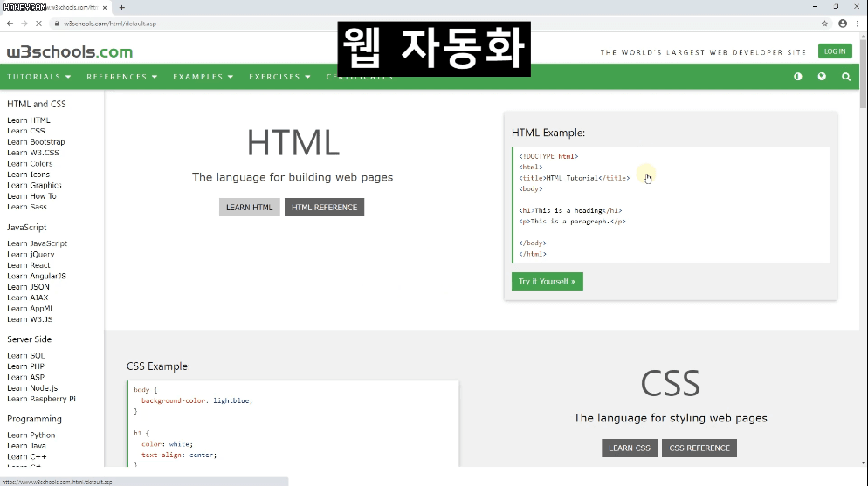
Task: Open Chrome's three-dot menu
Action: point(858,24)
